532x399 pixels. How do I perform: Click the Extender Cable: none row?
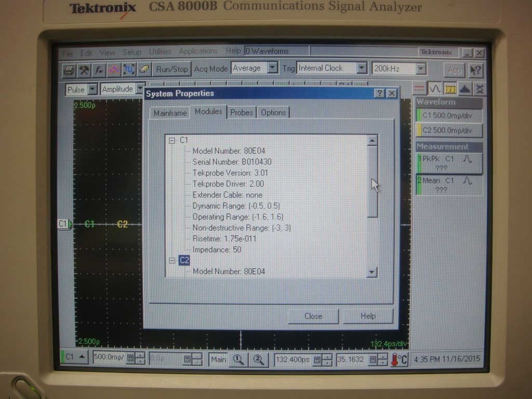tap(228, 195)
